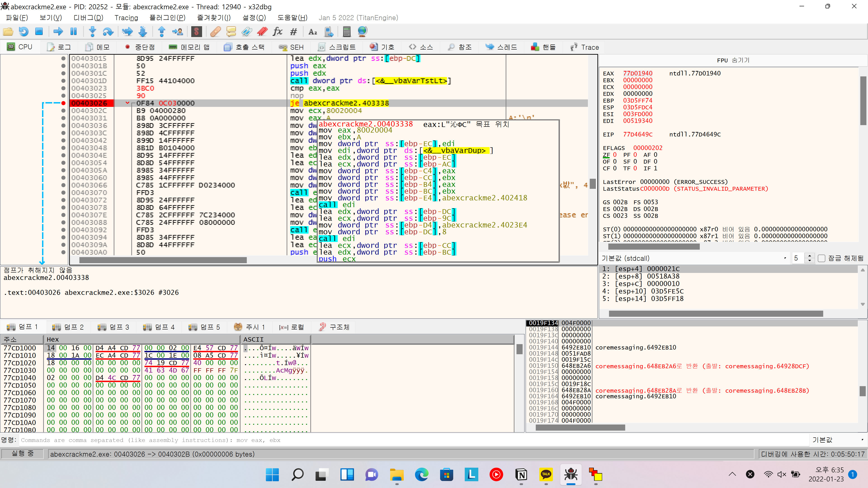Click the Intermodular calls phone icon
The image size is (868, 488).
coord(328,32)
